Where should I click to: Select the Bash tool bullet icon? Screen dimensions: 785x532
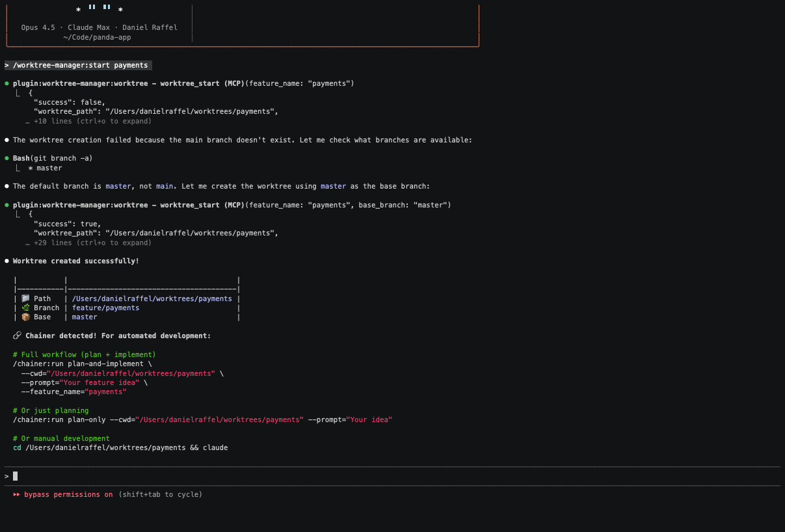coord(7,158)
